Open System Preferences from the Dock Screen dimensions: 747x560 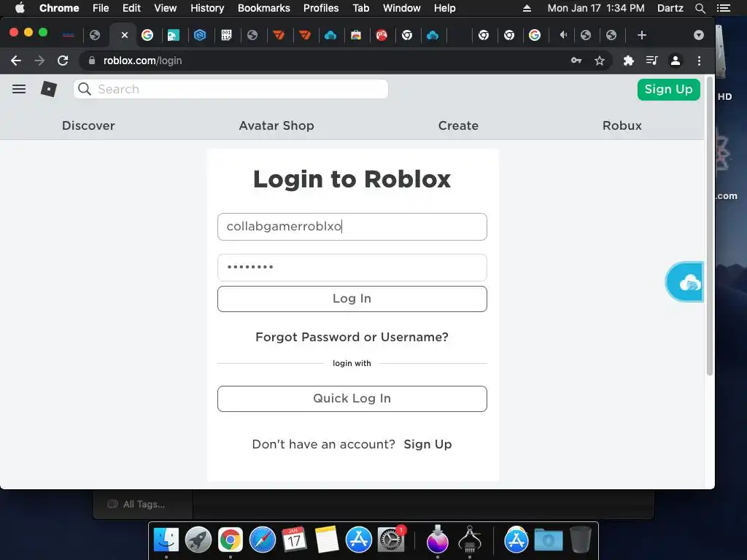[x=391, y=540]
